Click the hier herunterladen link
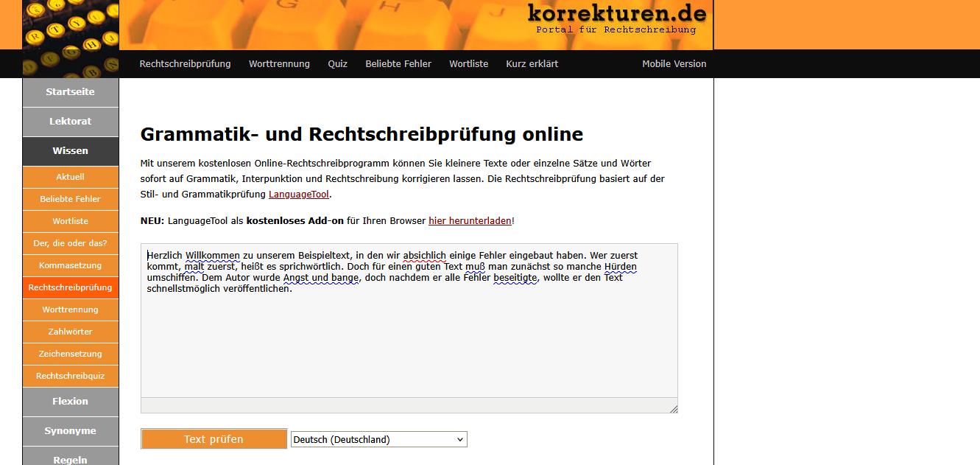The image size is (980, 465). (x=469, y=220)
